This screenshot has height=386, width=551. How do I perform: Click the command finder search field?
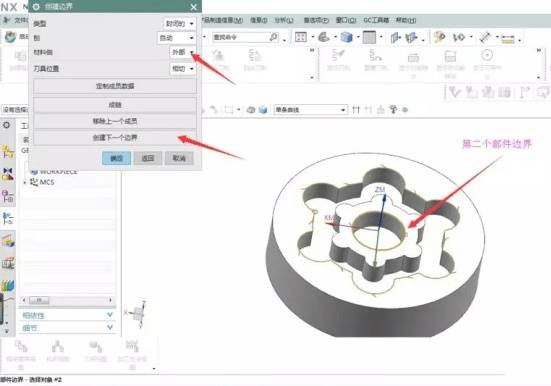[x=245, y=37]
